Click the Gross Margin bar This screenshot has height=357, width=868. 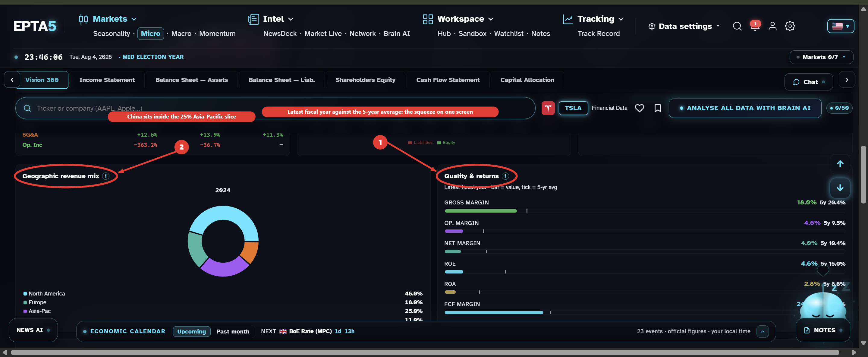(x=644, y=211)
